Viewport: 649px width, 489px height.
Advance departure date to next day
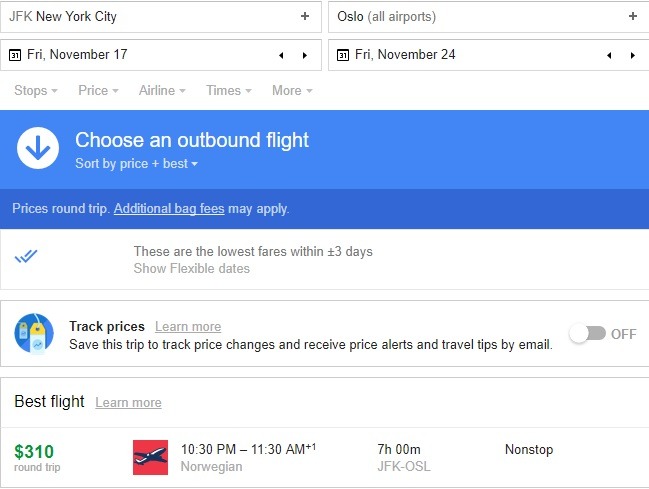(305, 55)
